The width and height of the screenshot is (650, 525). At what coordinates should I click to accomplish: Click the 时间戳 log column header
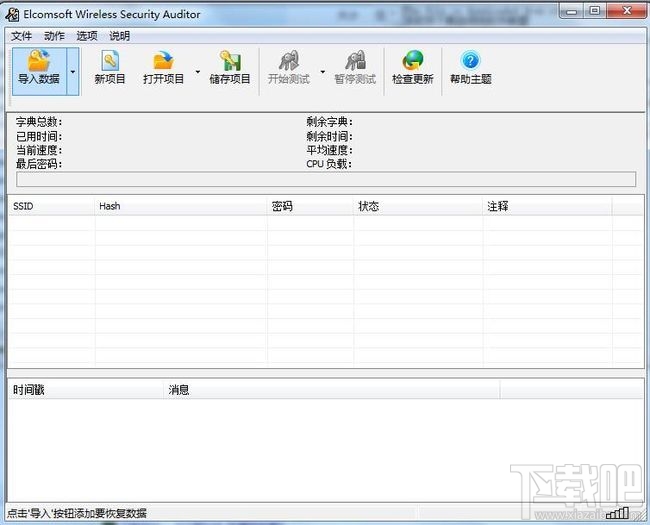pyautogui.click(x=86, y=390)
